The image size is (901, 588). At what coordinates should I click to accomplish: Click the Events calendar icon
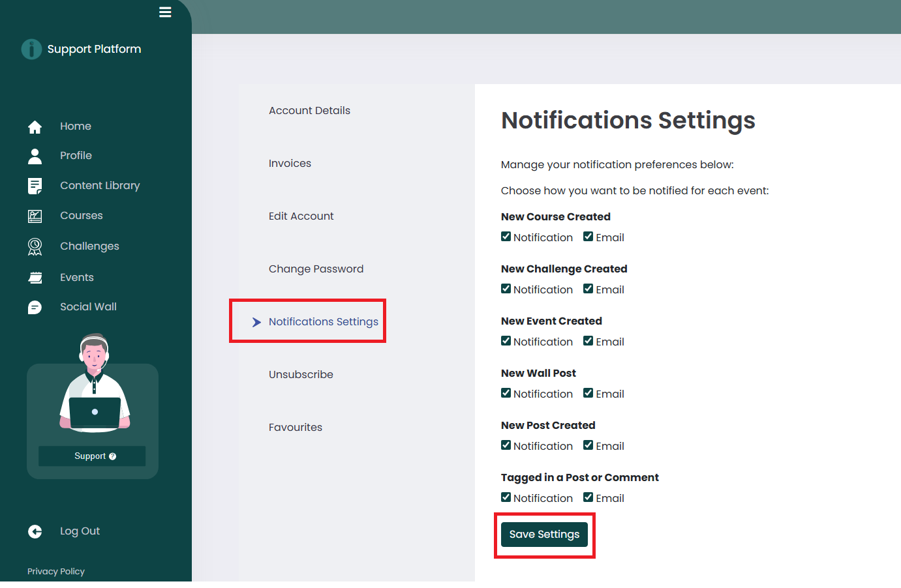[x=35, y=278]
